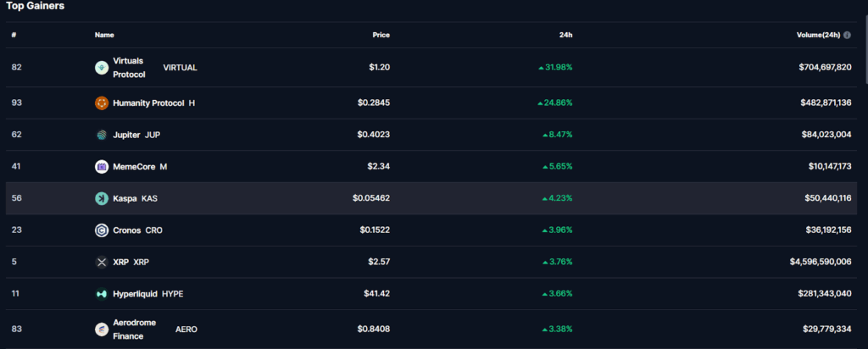
Task: Click the Hyperliquid coin icon
Action: (x=102, y=294)
